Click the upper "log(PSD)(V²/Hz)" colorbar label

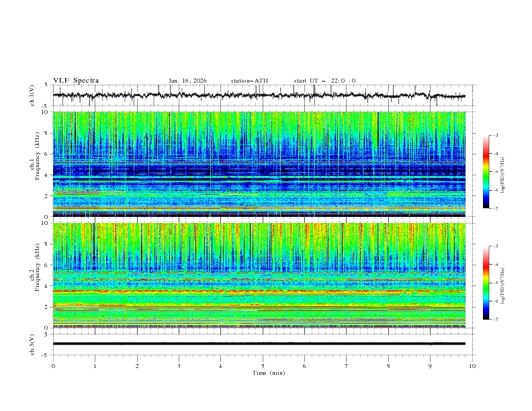coord(503,175)
